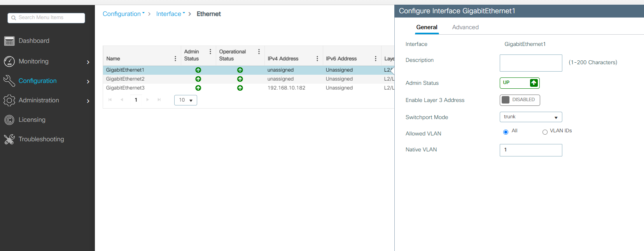
Task: Click the Licensing icon
Action: [x=9, y=120]
